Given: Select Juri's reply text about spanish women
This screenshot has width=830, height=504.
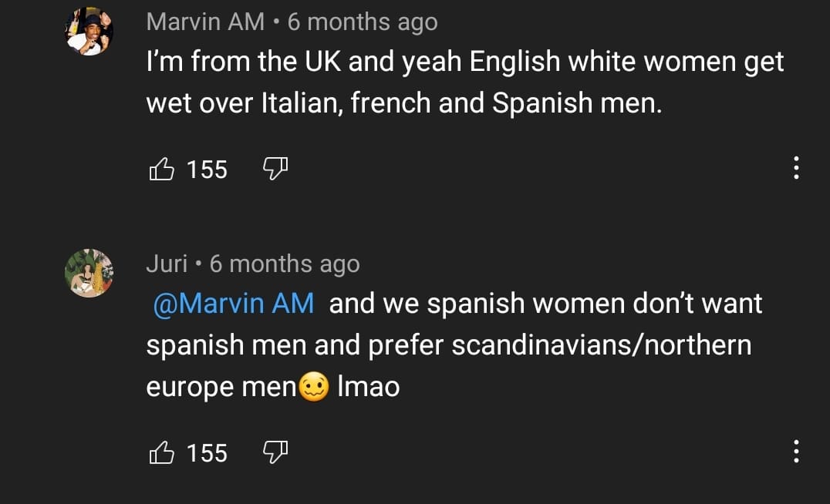Looking at the screenshot, I should tap(454, 344).
